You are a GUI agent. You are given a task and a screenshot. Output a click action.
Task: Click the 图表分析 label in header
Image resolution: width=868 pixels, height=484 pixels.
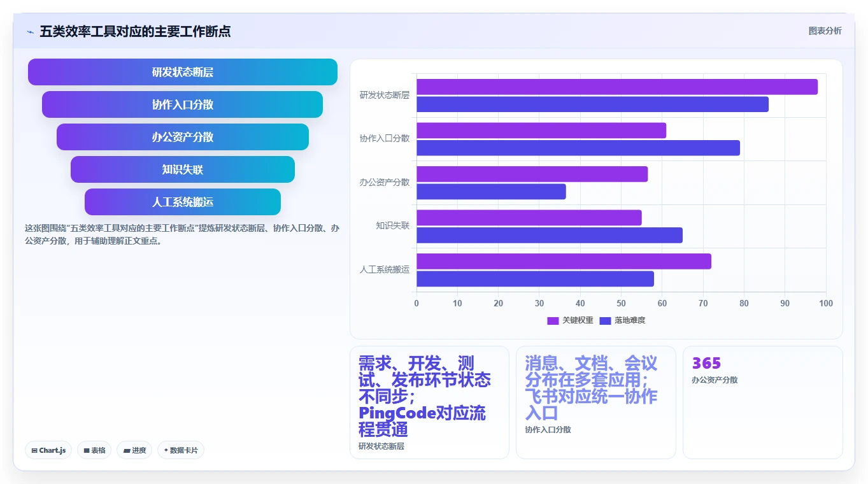[825, 31]
